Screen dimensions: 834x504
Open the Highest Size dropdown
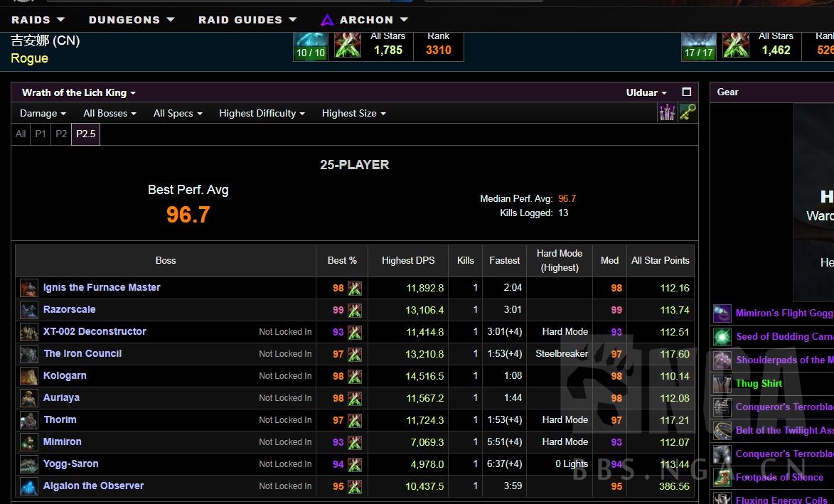353,113
